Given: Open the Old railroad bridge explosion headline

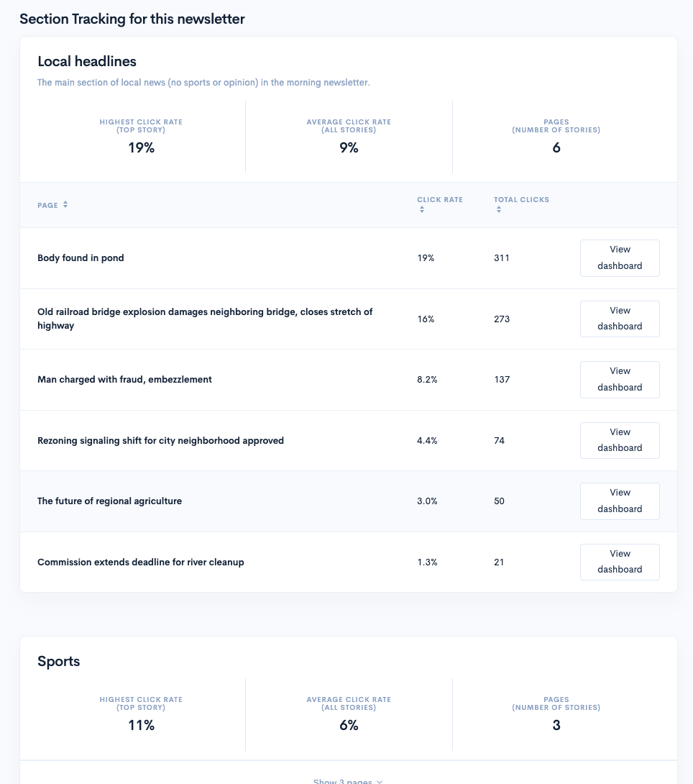Looking at the screenshot, I should [x=205, y=319].
